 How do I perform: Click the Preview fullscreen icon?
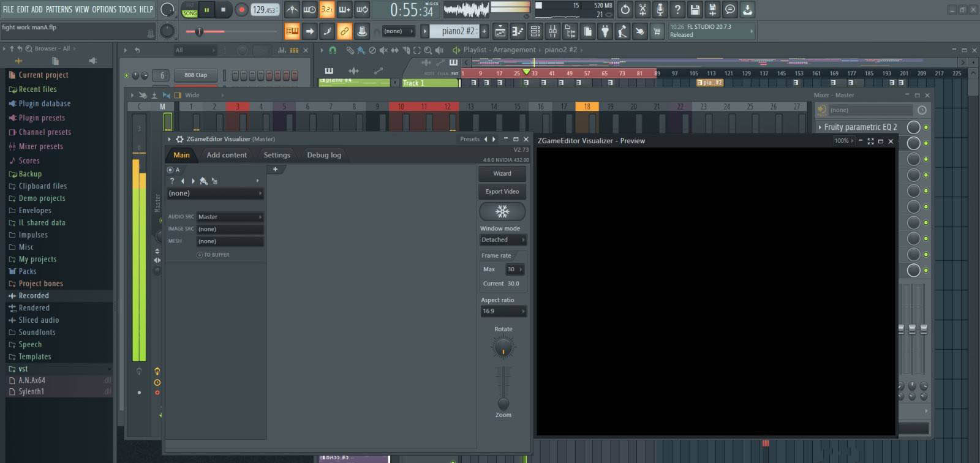[870, 141]
